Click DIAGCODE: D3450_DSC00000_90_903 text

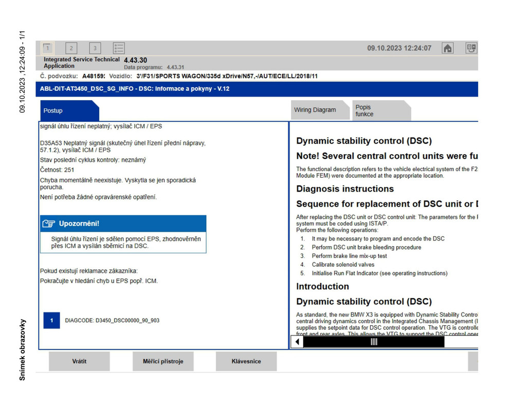click(112, 321)
